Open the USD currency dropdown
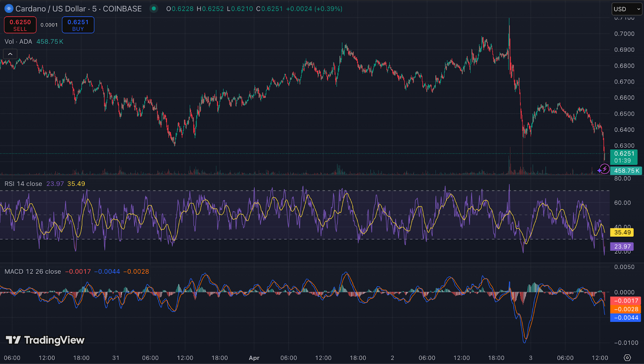Screen dimensions: 644x364 626,8
